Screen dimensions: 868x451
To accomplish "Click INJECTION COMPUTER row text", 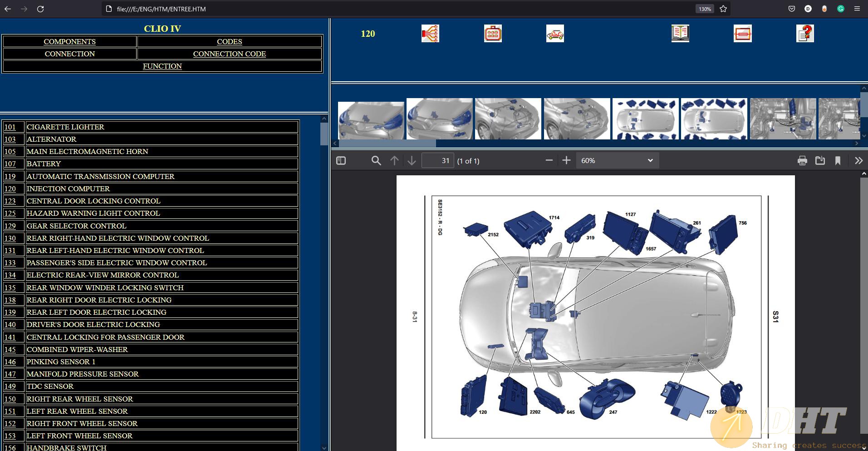I will coord(68,189).
